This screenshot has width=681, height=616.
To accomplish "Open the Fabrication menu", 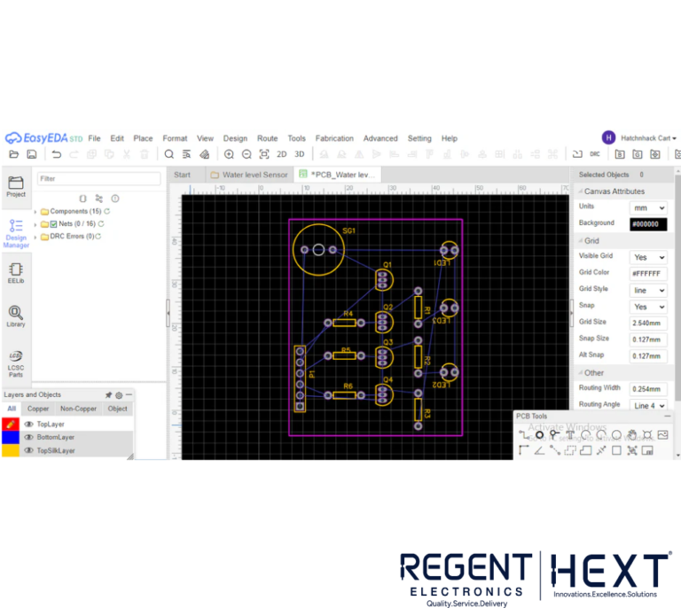I will tap(334, 138).
